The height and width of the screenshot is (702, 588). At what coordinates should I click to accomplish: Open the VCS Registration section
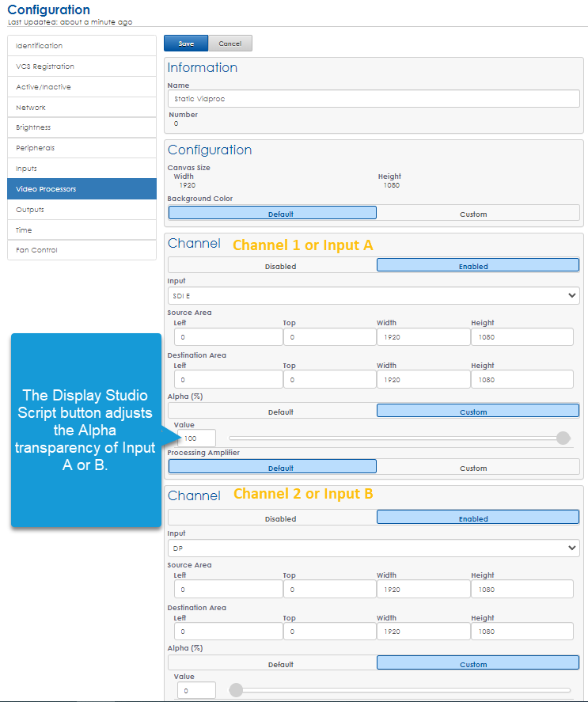[x=82, y=66]
